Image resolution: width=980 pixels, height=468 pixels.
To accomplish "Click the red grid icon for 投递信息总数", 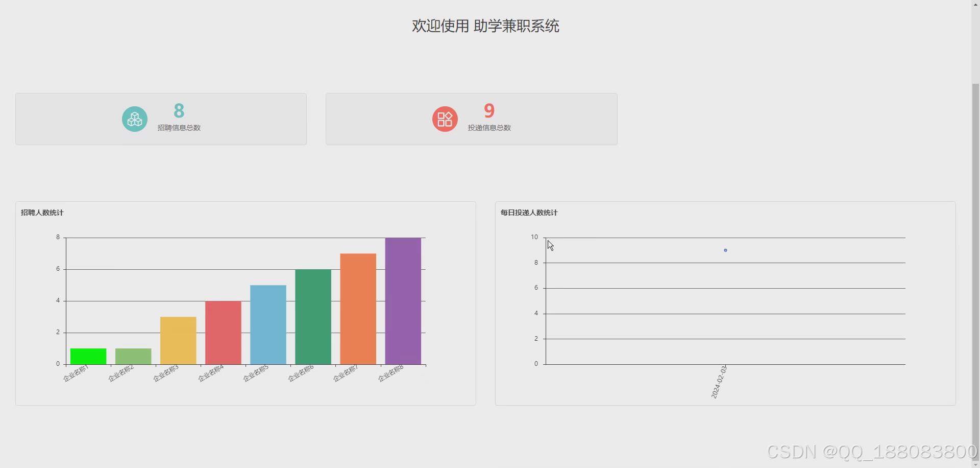I will point(445,119).
